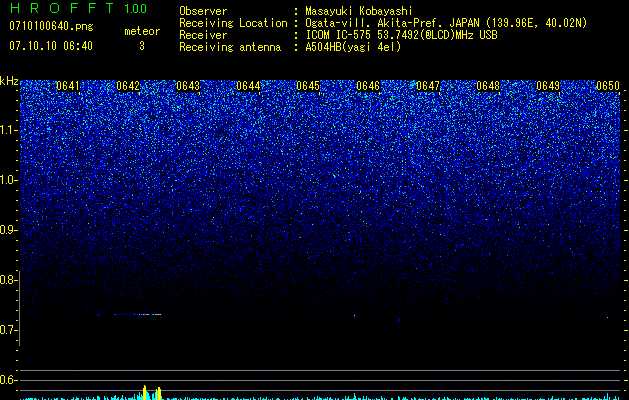Click the yellow signal peaks in the power graph

tap(152, 393)
